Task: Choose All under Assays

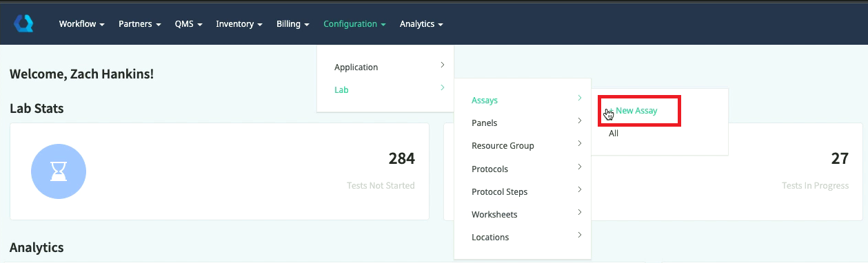Action: [x=614, y=134]
